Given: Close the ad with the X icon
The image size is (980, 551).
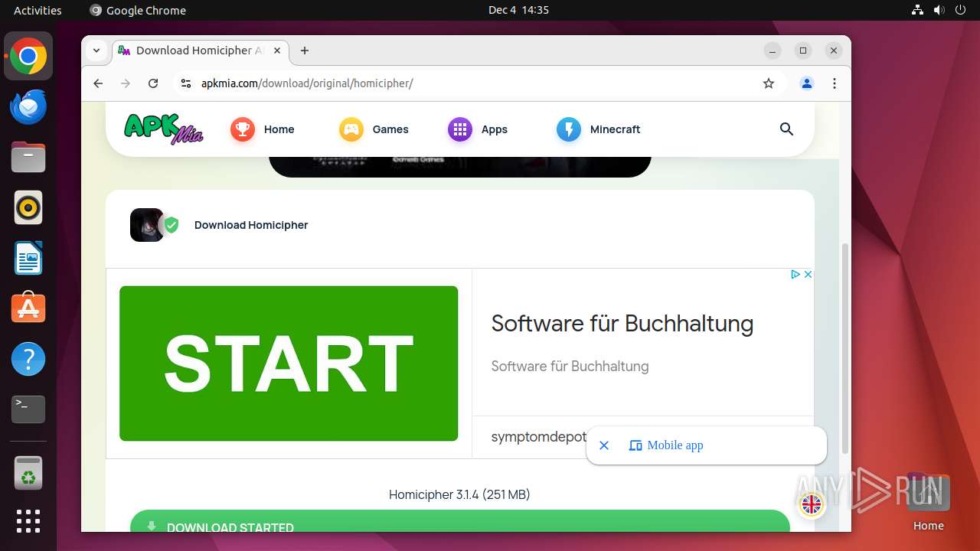Looking at the screenshot, I should [x=808, y=274].
